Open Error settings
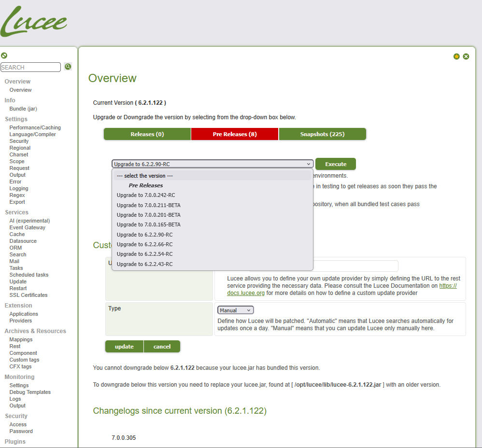Image resolution: width=482 pixels, height=448 pixels. point(15,182)
